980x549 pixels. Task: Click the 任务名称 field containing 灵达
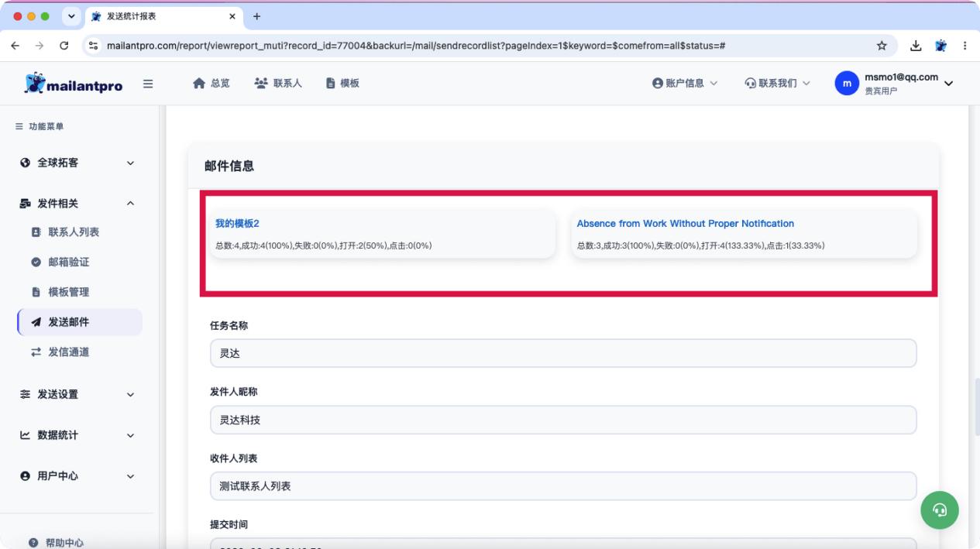point(563,353)
